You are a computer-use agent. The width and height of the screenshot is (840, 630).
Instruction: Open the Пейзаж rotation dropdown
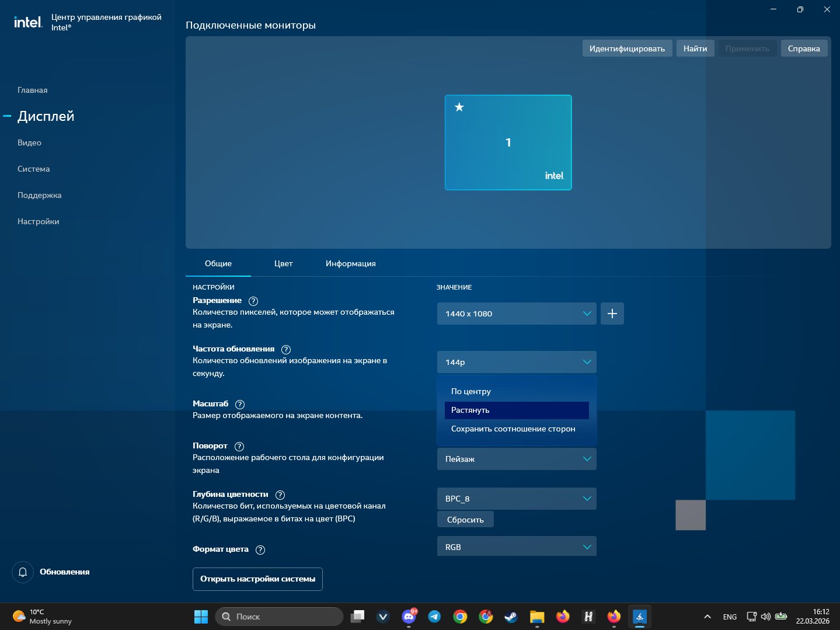tap(516, 459)
